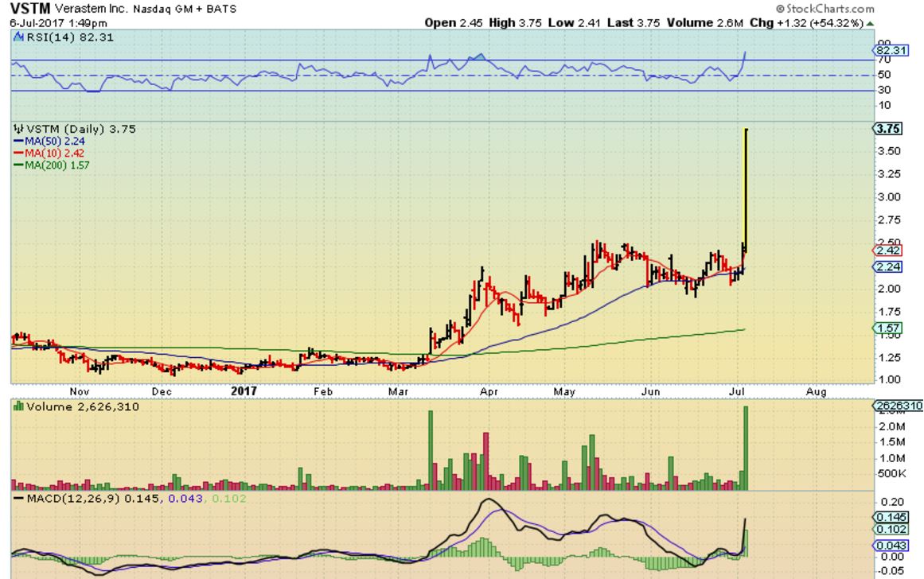Viewport: 924px width, 579px height.
Task: Click the green up-arrow beside the change percentage
Action: click(x=871, y=24)
